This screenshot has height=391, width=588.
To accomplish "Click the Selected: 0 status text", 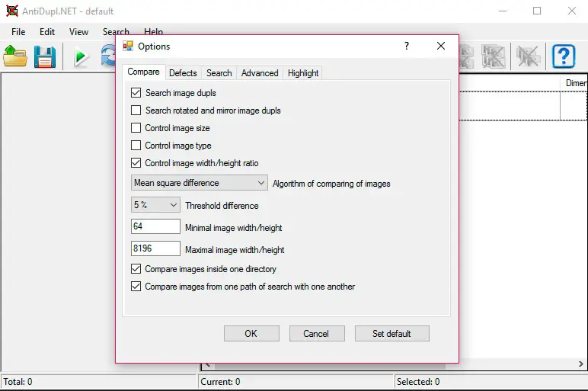I will click(x=418, y=382).
